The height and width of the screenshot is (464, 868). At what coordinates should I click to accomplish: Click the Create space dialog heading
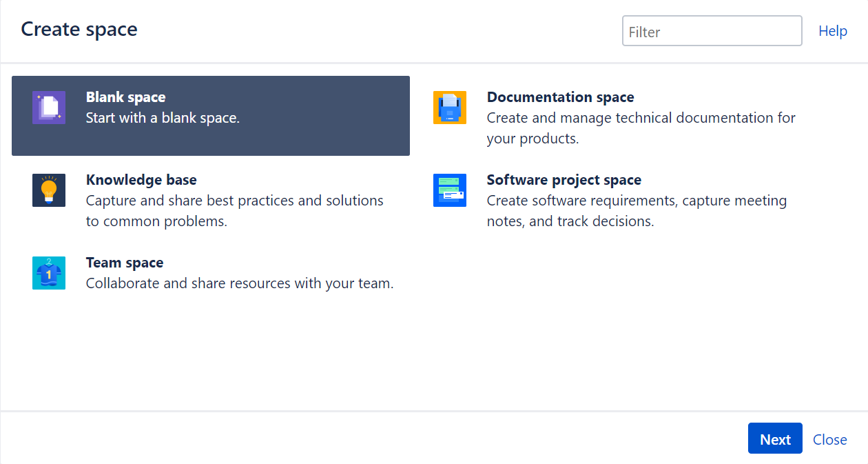[x=79, y=30]
